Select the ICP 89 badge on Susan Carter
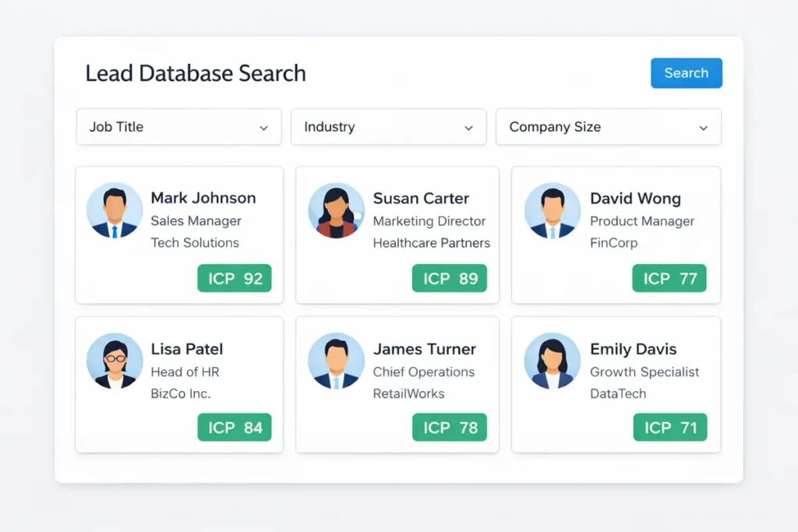The width and height of the screenshot is (798, 532). coord(449,278)
